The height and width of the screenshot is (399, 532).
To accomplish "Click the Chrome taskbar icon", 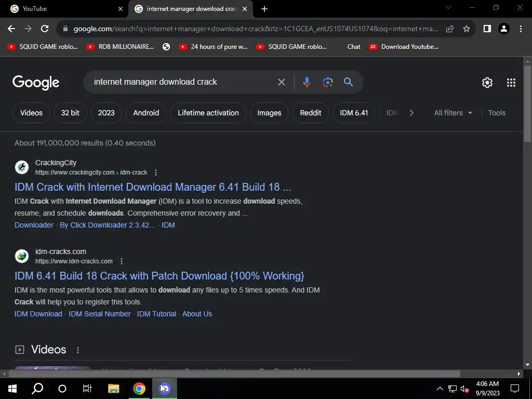I will pos(139,389).
